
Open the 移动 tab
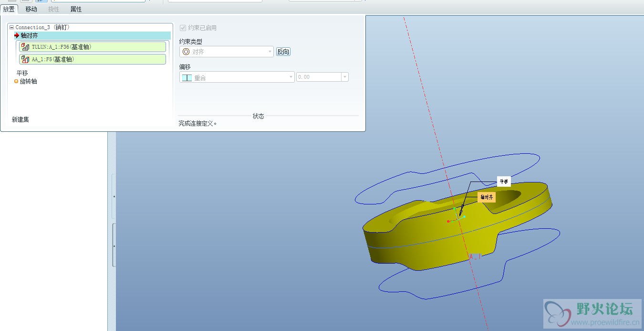pyautogui.click(x=31, y=9)
